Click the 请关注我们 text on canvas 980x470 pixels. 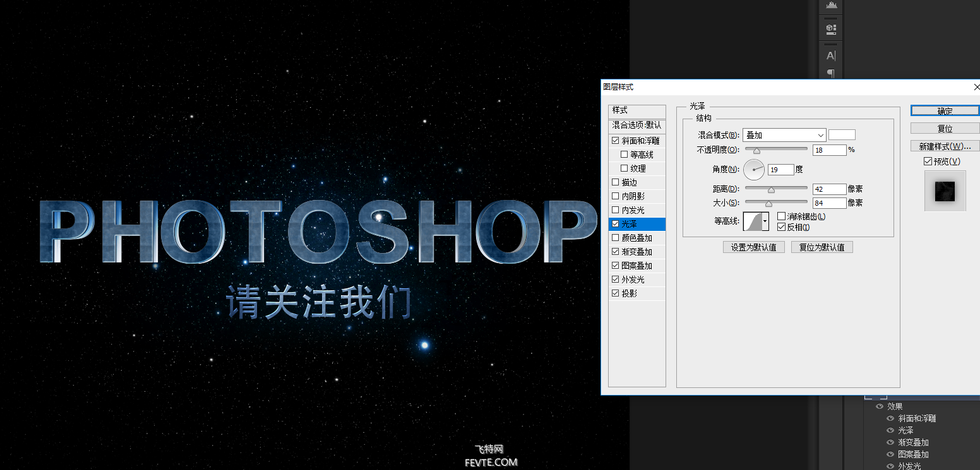(319, 302)
